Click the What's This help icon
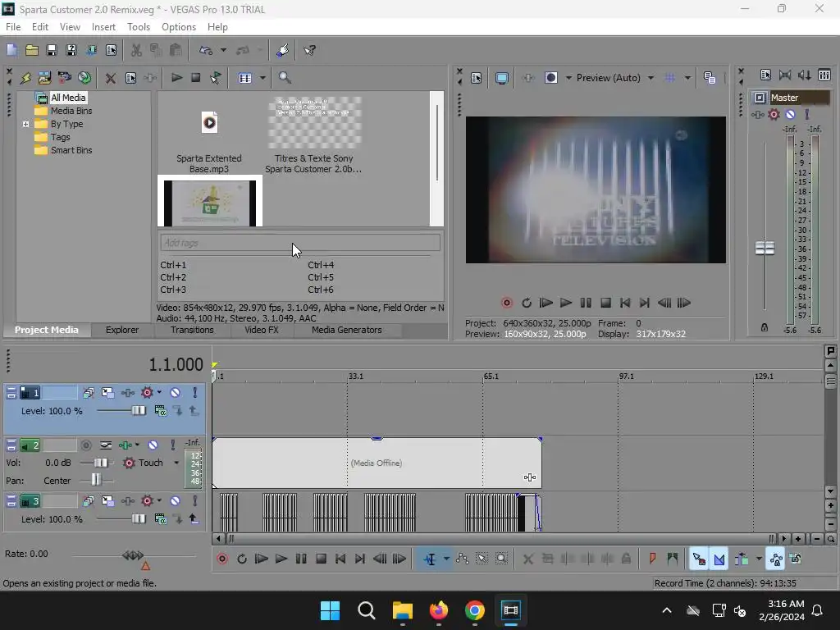This screenshot has width=840, height=630. tap(309, 50)
